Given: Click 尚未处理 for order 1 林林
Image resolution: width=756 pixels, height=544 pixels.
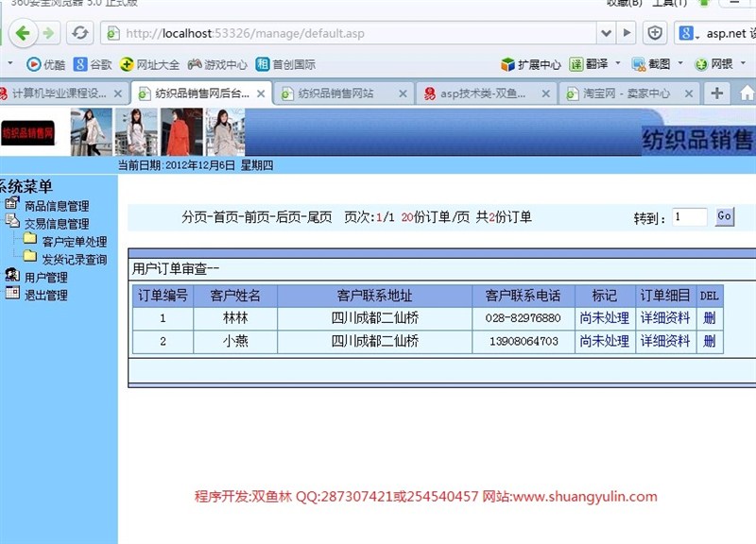Looking at the screenshot, I should [605, 318].
